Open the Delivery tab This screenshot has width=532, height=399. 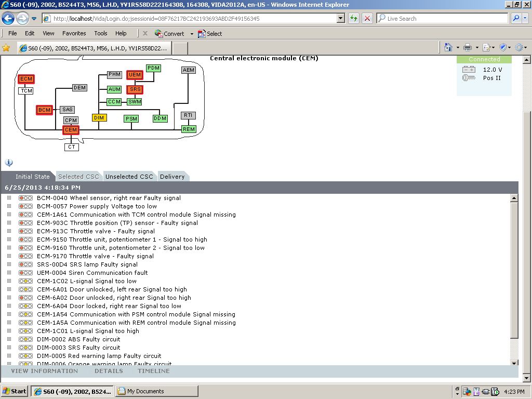[x=172, y=177]
